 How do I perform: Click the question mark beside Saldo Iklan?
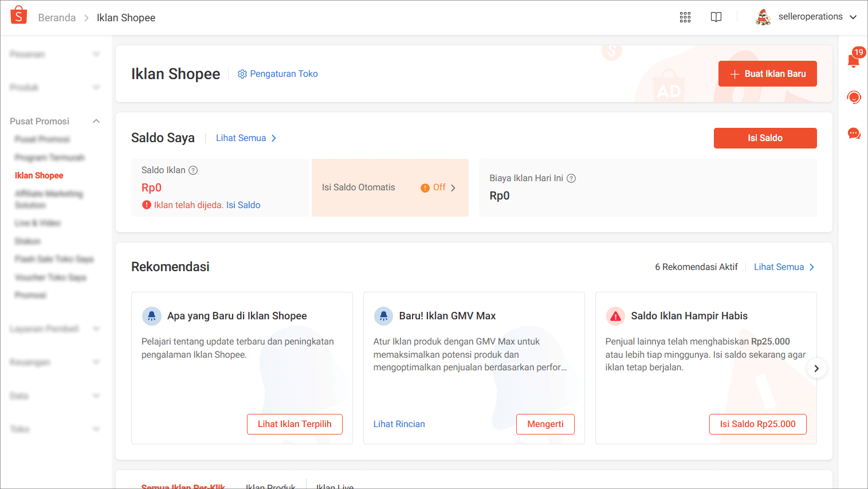coord(194,170)
